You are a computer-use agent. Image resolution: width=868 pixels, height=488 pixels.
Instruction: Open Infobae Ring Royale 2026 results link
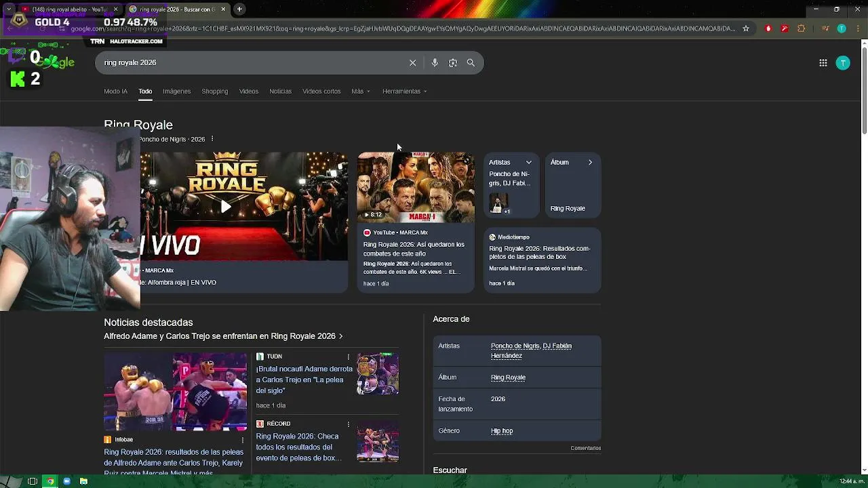pyautogui.click(x=174, y=462)
